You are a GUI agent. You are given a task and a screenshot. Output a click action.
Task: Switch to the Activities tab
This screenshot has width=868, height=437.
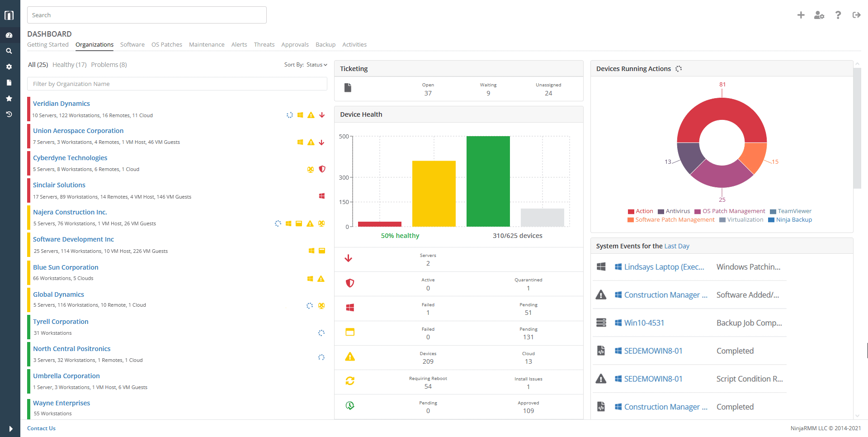(354, 44)
